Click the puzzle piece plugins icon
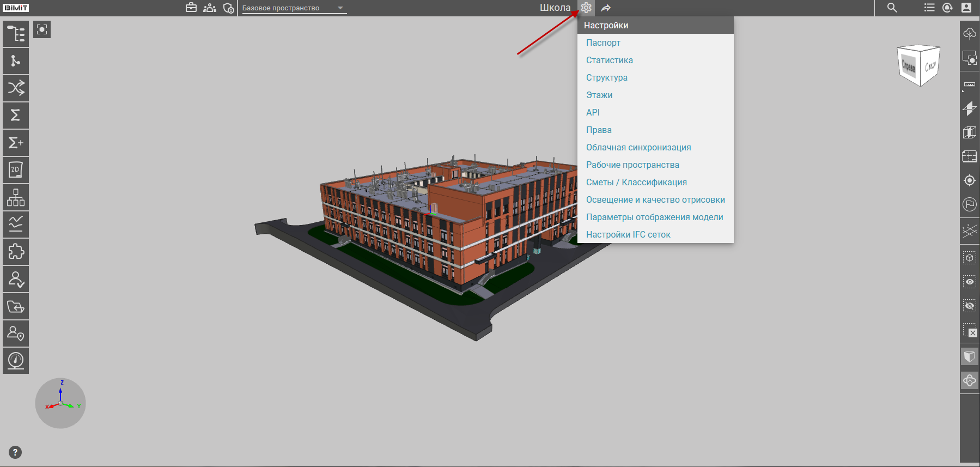The height and width of the screenshot is (467, 980). (16, 252)
